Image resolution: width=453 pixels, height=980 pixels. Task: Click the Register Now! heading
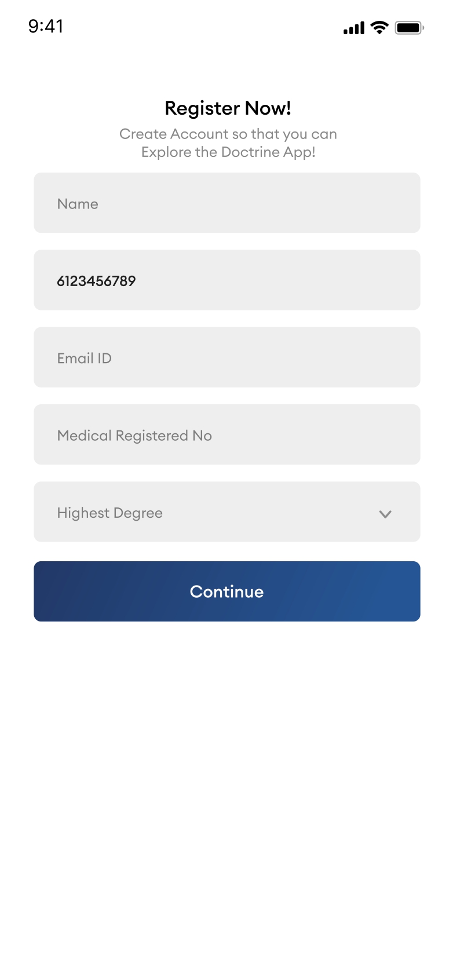pyautogui.click(x=228, y=108)
